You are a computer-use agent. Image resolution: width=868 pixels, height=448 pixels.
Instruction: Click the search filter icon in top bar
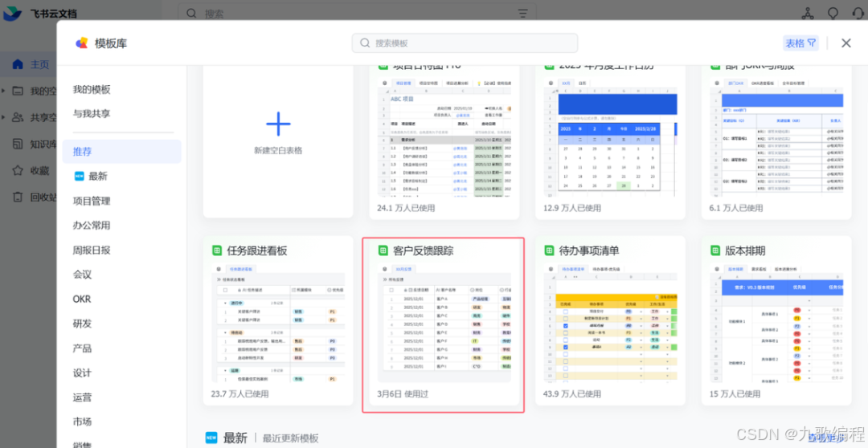click(x=522, y=14)
